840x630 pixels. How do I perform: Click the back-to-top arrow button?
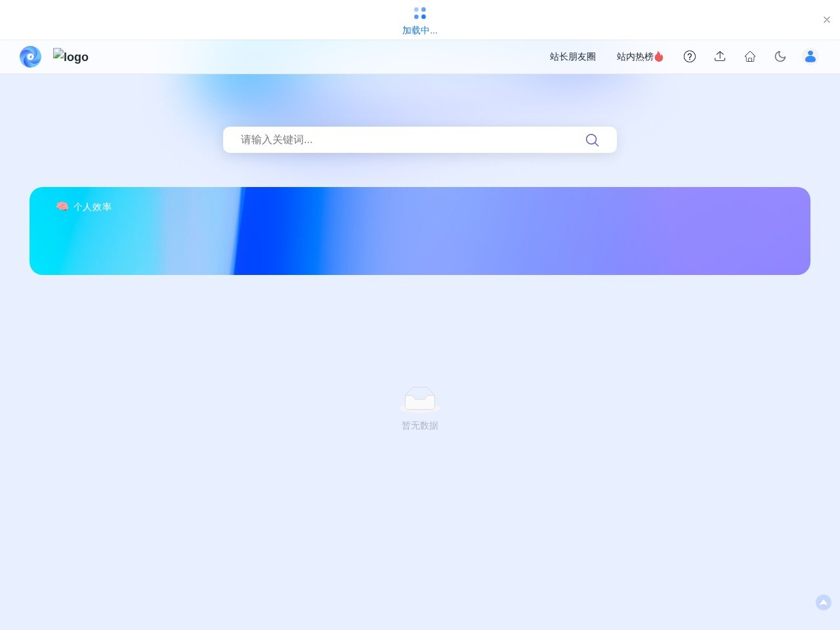click(x=824, y=602)
